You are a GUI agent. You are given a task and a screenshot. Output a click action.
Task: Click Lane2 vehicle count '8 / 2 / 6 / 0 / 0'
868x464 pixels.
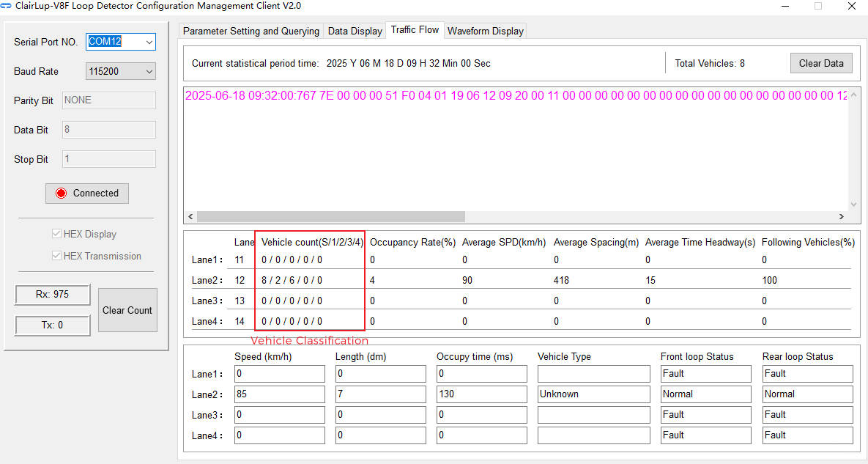(292, 280)
